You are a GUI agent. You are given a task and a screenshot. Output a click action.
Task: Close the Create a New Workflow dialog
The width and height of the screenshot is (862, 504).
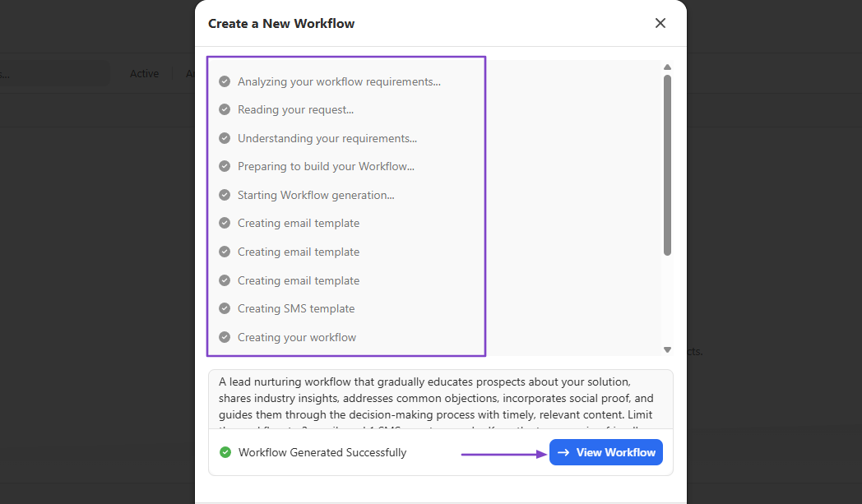click(x=660, y=23)
